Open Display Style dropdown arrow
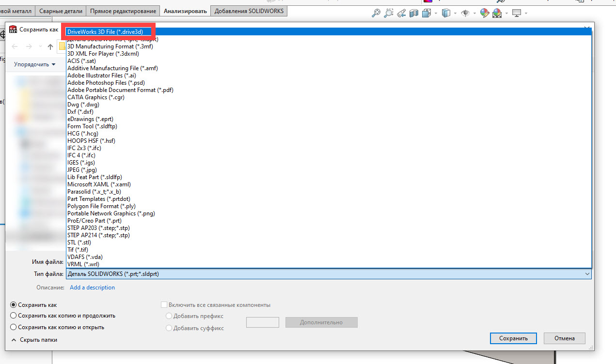This screenshot has height=364, width=616. pyautogui.click(x=455, y=13)
